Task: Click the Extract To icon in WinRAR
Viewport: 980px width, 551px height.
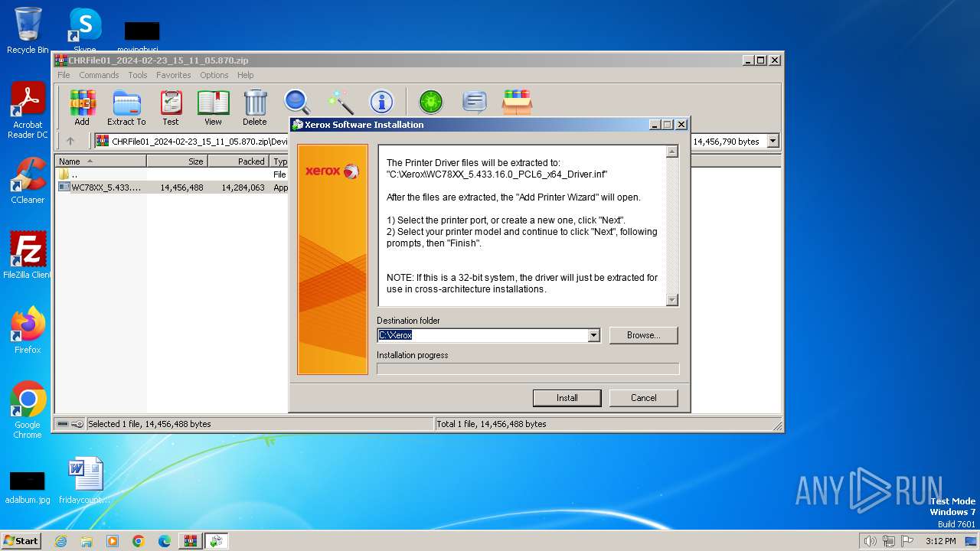Action: (126, 107)
